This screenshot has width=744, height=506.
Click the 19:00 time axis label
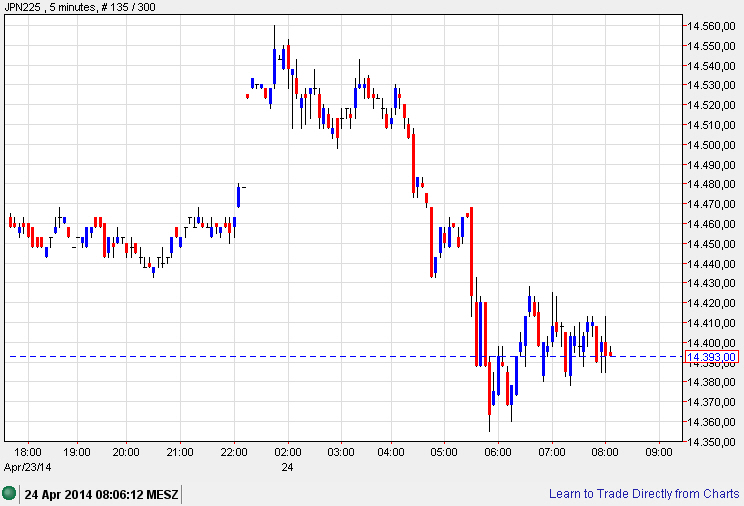(77, 452)
